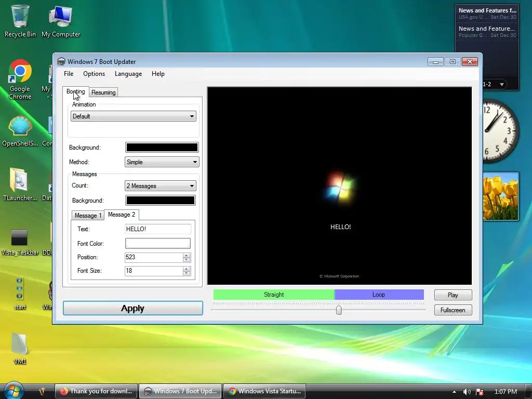Click the blue Loop segment
Viewport: 532px width, 399px height.
(379, 295)
